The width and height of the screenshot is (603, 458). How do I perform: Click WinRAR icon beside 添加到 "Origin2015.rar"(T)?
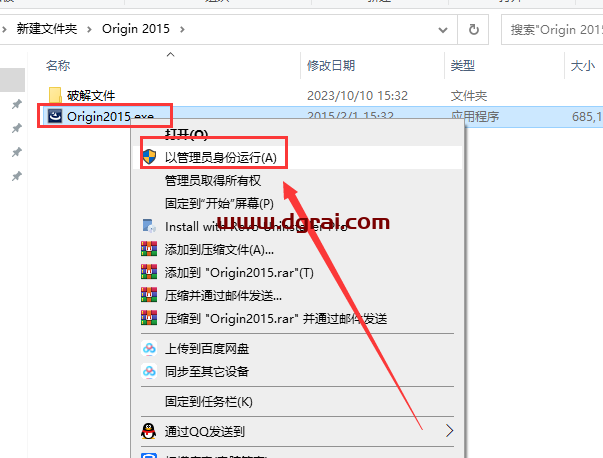tap(149, 272)
